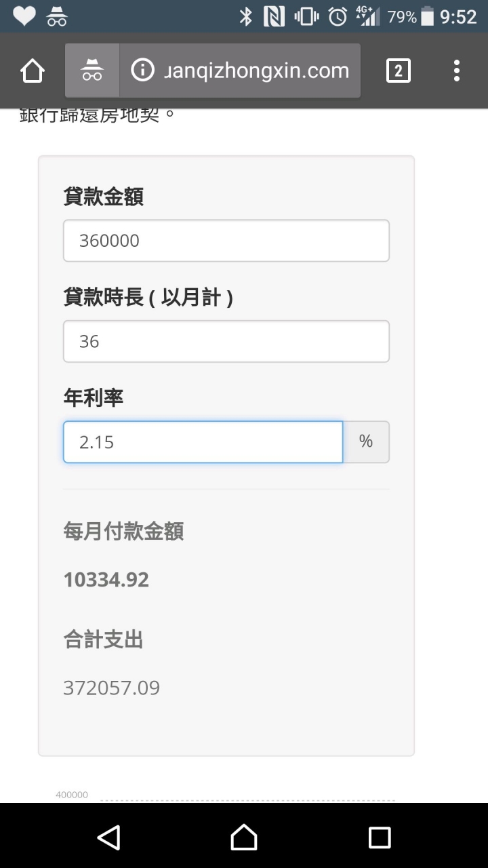Tap the Android back navigation button

point(108,837)
